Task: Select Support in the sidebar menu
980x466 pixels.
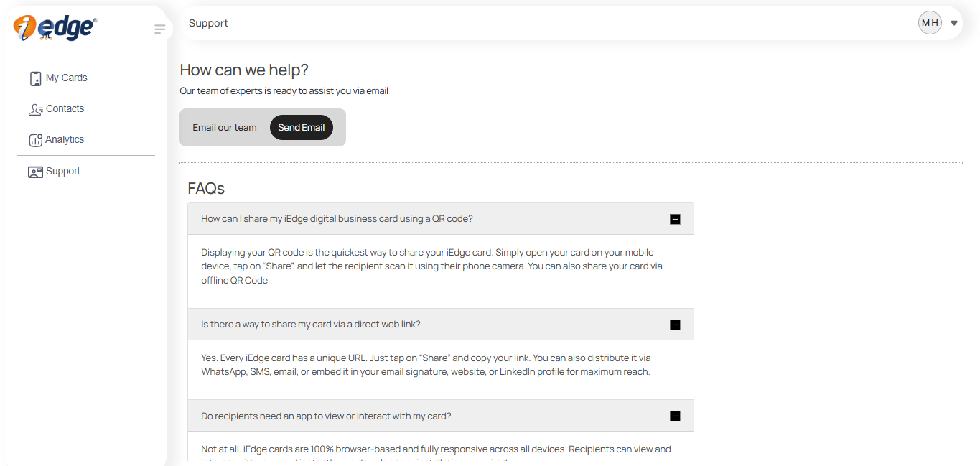Action: (x=62, y=171)
